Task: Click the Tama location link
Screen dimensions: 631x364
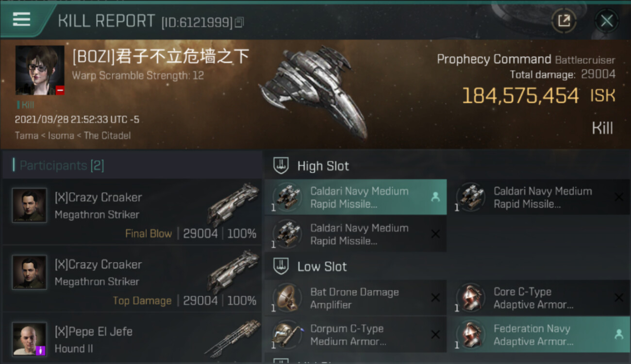Action: (x=27, y=135)
